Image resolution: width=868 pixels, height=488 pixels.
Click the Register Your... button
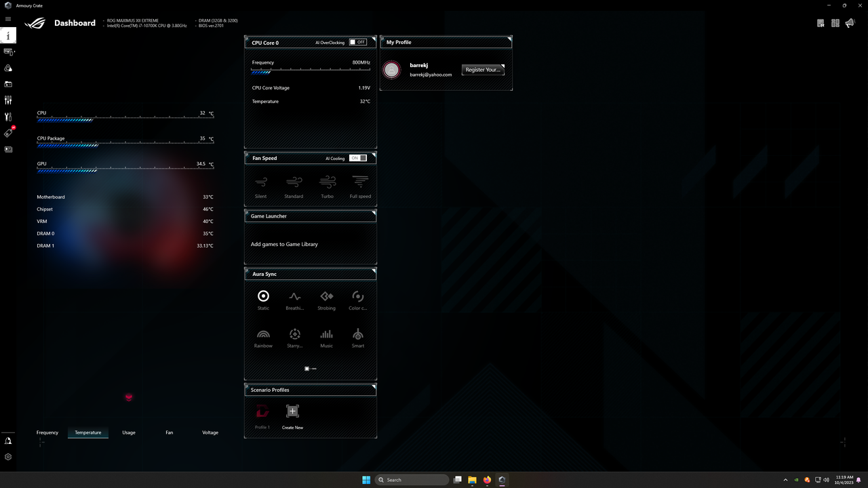click(483, 69)
